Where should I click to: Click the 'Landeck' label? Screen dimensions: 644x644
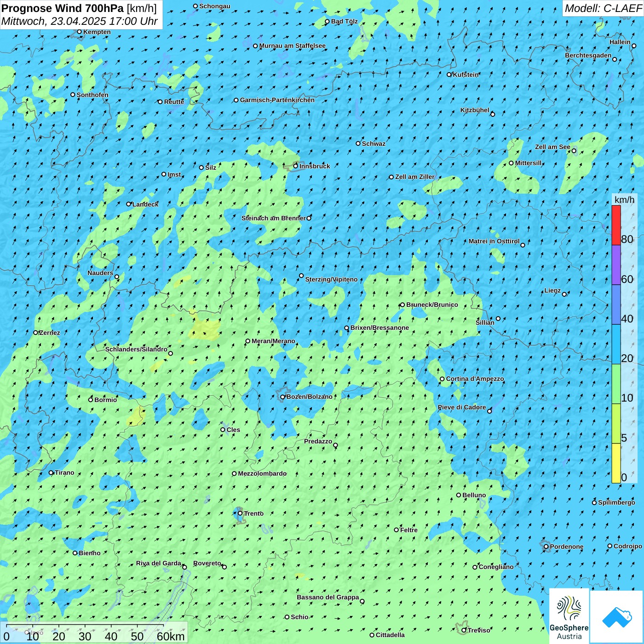pos(145,204)
